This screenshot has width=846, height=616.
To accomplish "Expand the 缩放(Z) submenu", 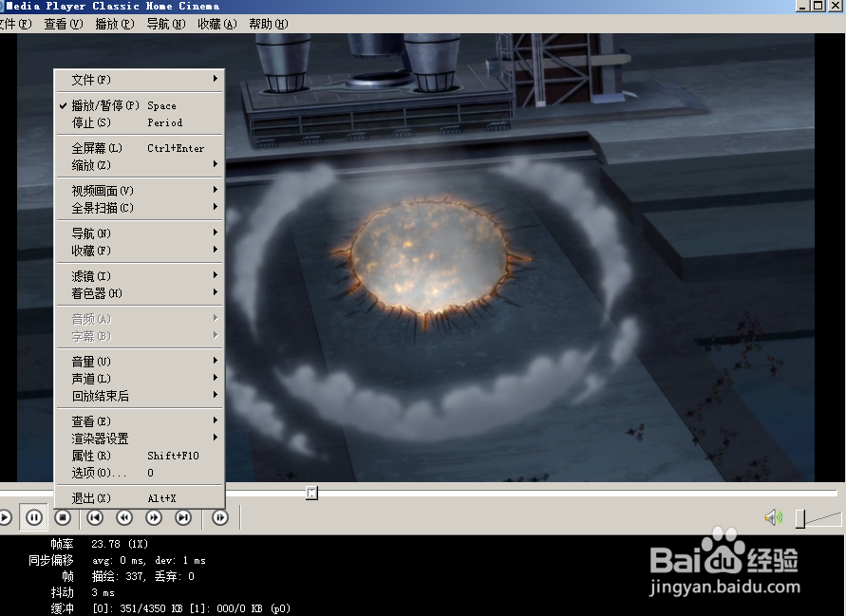I will coord(140,165).
